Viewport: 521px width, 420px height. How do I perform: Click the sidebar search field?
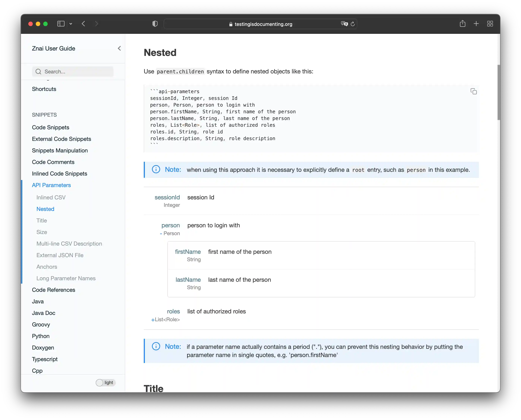coord(73,71)
